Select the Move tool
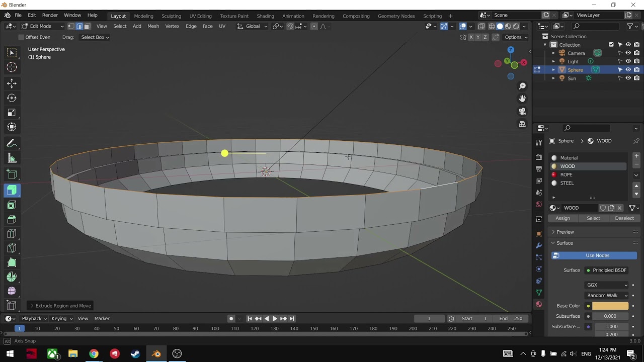The width and height of the screenshot is (644, 362). click(12, 83)
